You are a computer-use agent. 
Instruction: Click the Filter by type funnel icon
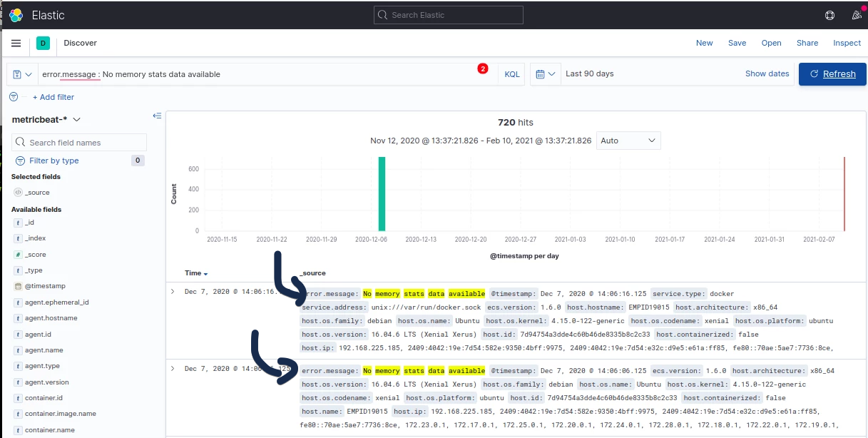(19, 160)
